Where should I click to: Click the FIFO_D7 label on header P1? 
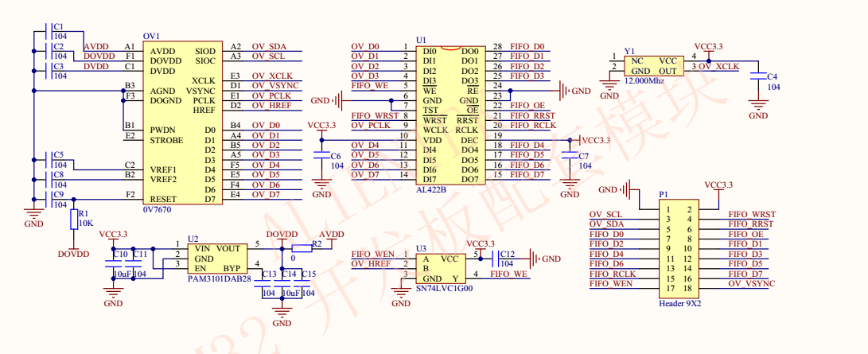point(745,274)
